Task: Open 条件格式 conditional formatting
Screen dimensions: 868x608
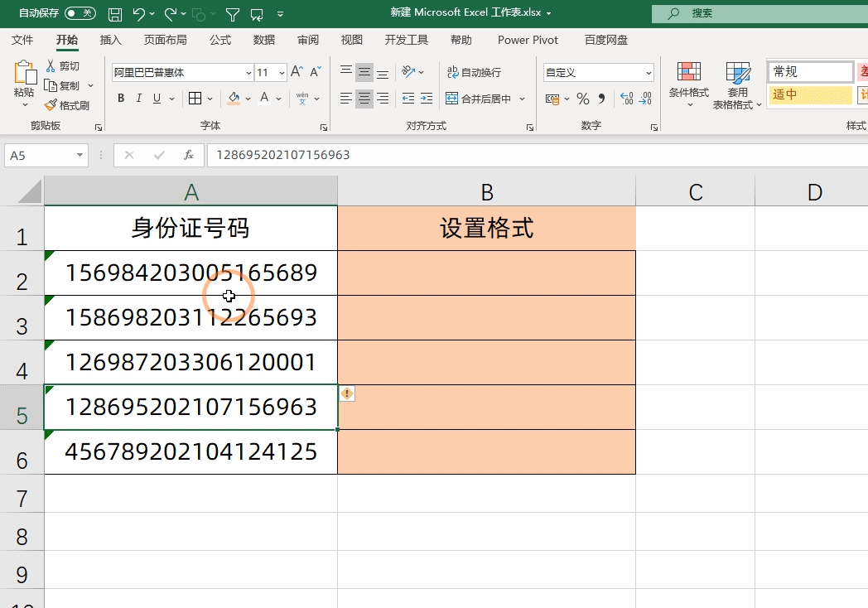Action: coord(688,84)
